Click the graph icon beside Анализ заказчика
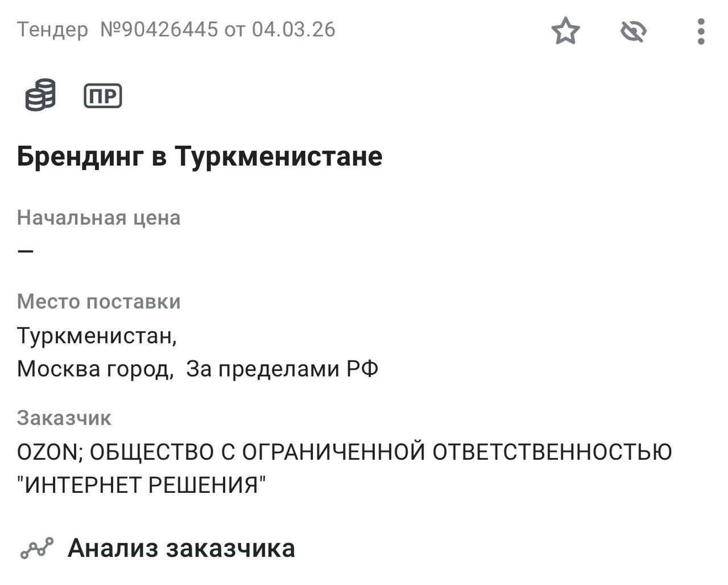This screenshot has height=585, width=728. coord(37,548)
